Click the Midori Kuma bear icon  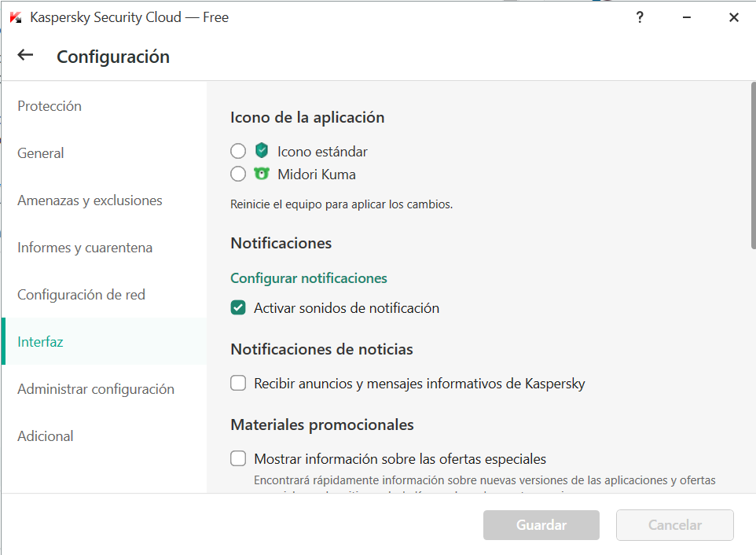[x=262, y=174]
